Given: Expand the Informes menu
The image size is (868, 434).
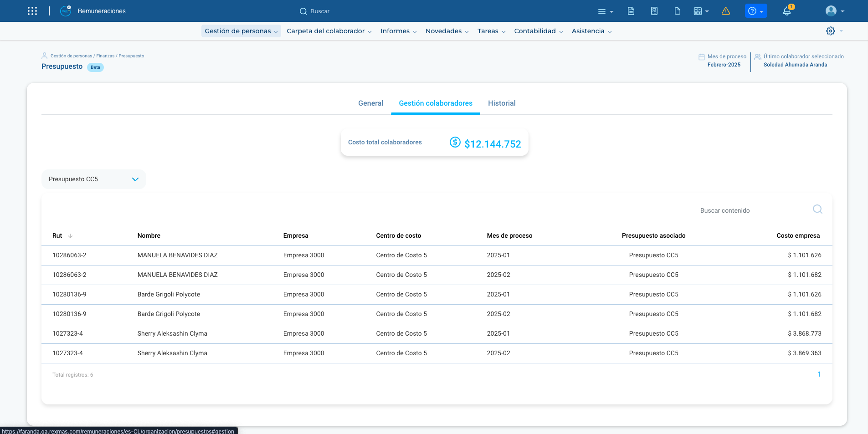Looking at the screenshot, I should pyautogui.click(x=399, y=31).
